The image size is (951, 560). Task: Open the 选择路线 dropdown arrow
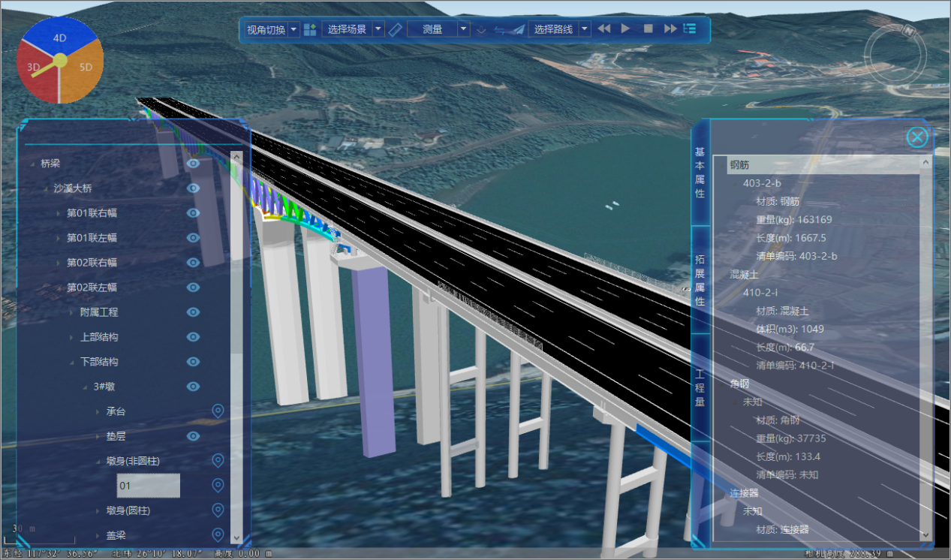[x=584, y=29]
